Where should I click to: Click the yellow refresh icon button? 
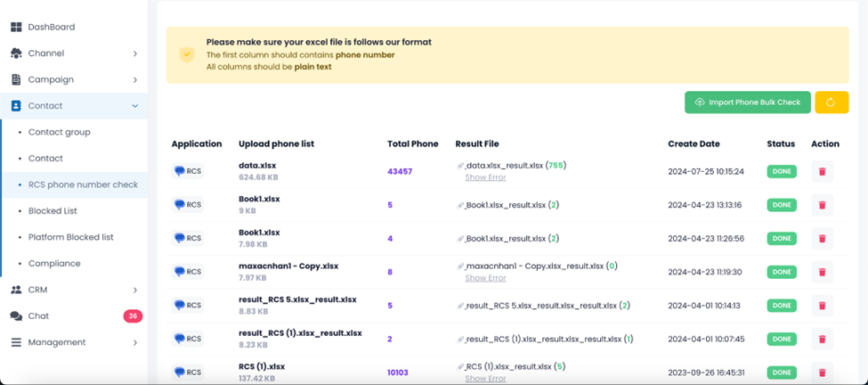tap(831, 102)
